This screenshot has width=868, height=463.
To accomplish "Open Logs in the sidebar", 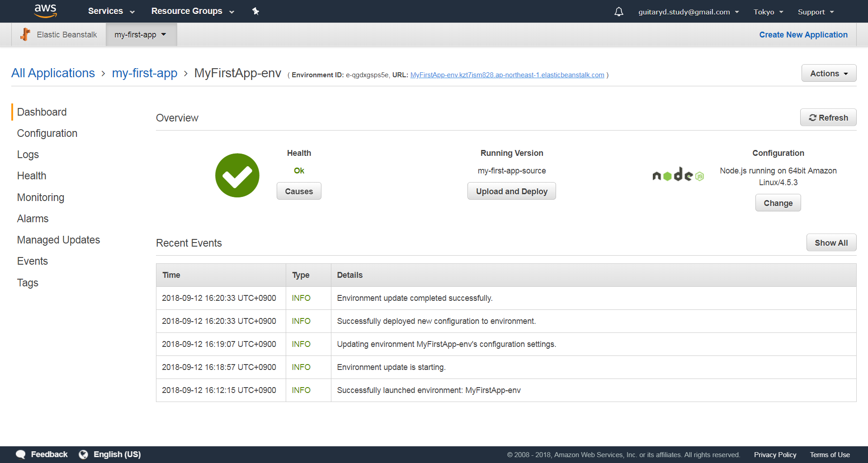I will [28, 154].
